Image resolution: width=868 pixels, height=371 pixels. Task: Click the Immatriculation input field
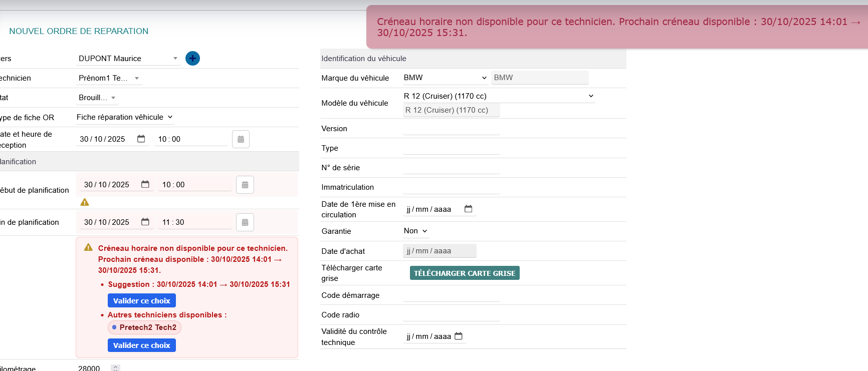[x=451, y=187]
